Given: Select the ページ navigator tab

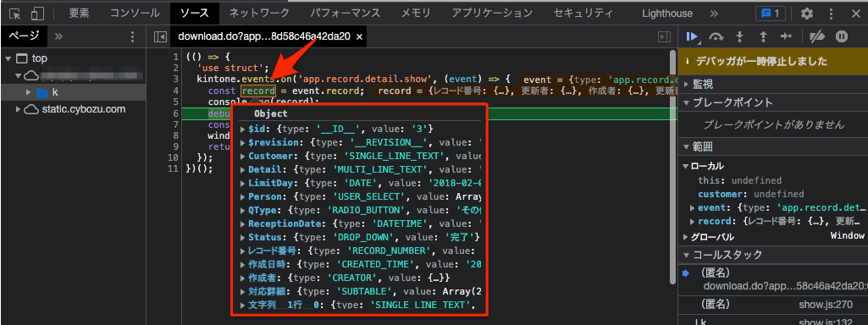Looking at the screenshot, I should [x=24, y=36].
